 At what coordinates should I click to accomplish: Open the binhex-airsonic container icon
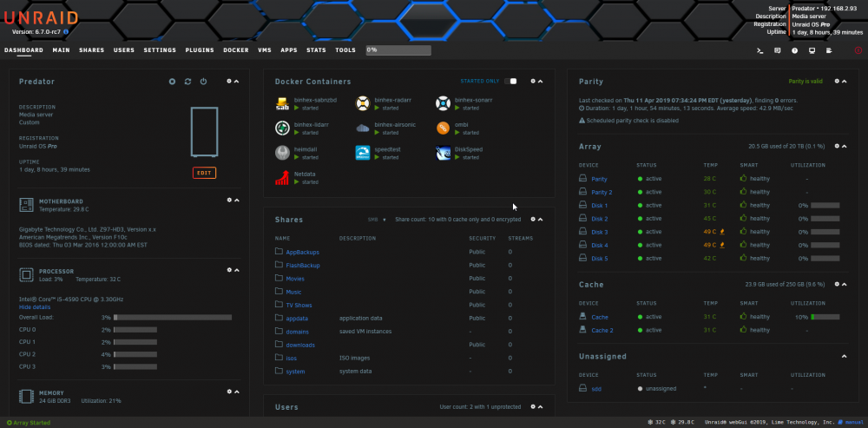pyautogui.click(x=363, y=128)
